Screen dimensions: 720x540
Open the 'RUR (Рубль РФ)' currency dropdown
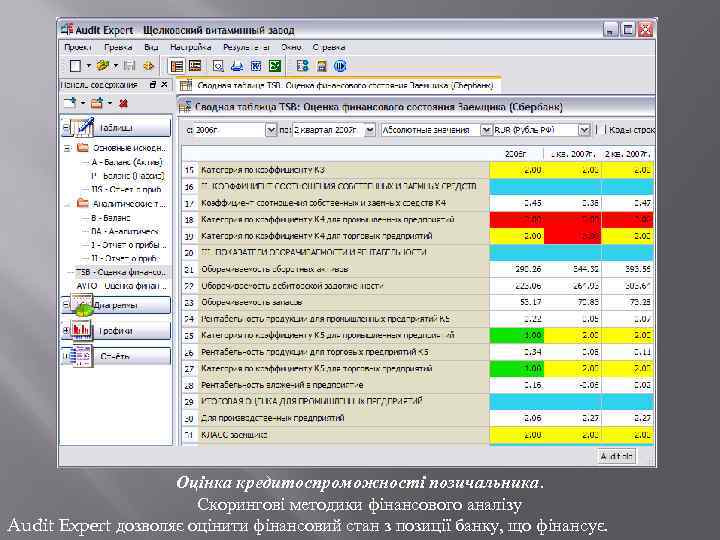pos(584,130)
